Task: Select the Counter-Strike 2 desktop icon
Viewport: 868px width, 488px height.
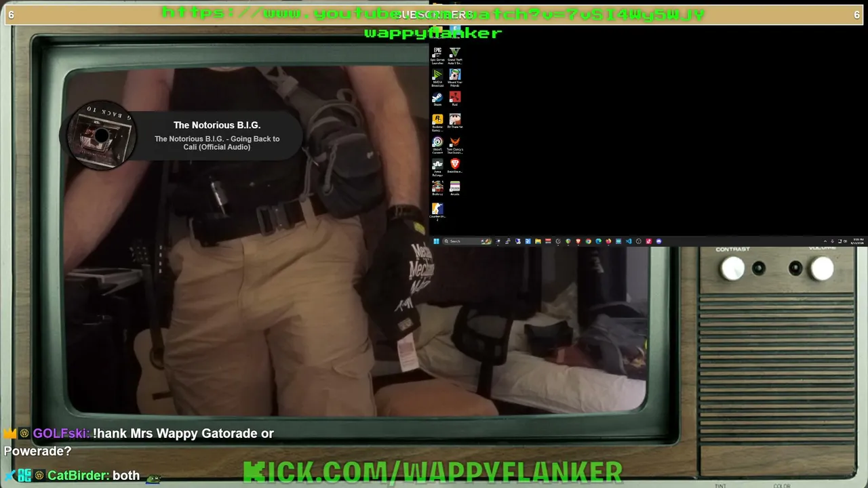Action: (x=437, y=211)
